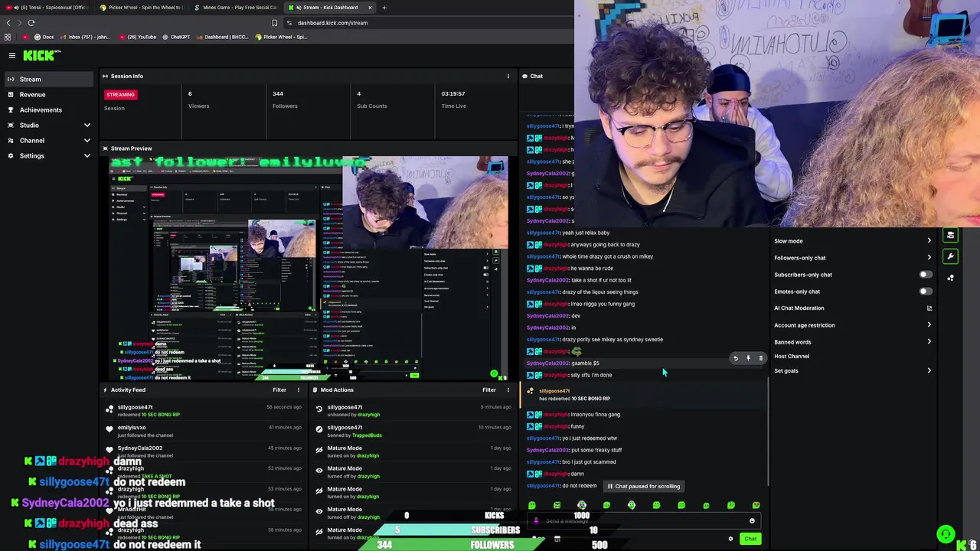Image resolution: width=980 pixels, height=551 pixels.
Task: Open Mod Actions more options menu
Action: [508, 390]
